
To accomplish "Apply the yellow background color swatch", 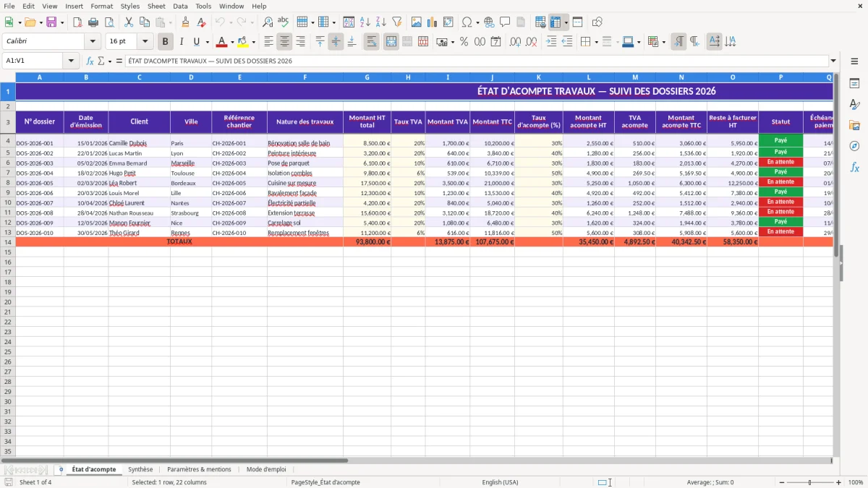I will point(243,42).
